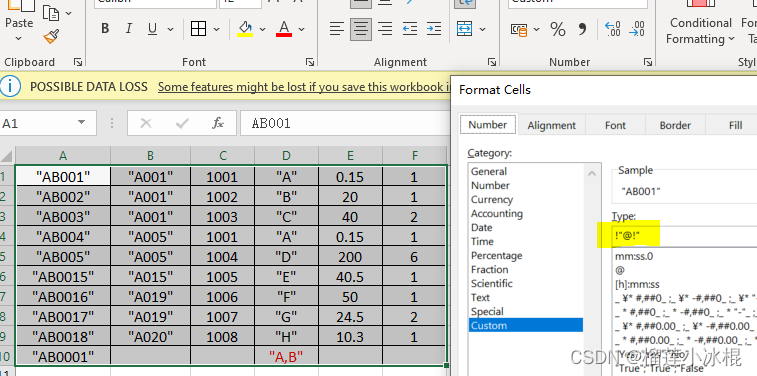Switch to the Border tab
Image resolution: width=757 pixels, height=376 pixels.
click(675, 125)
